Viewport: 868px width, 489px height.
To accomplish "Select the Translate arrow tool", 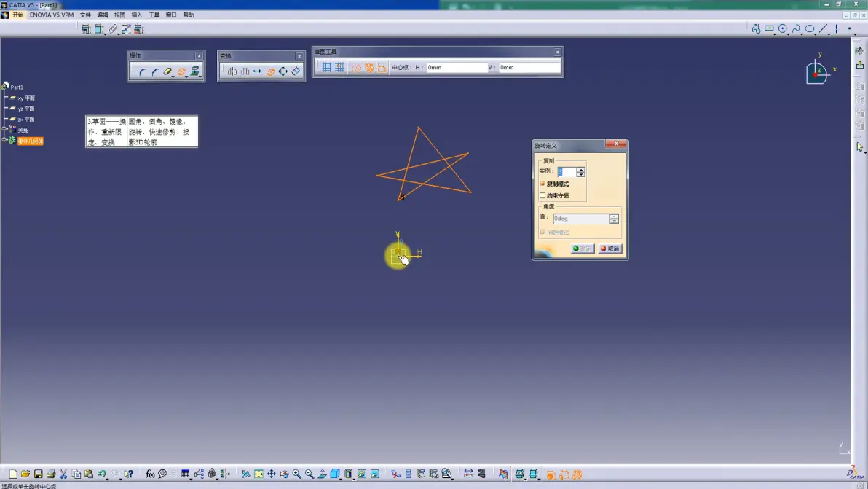I will click(x=257, y=71).
